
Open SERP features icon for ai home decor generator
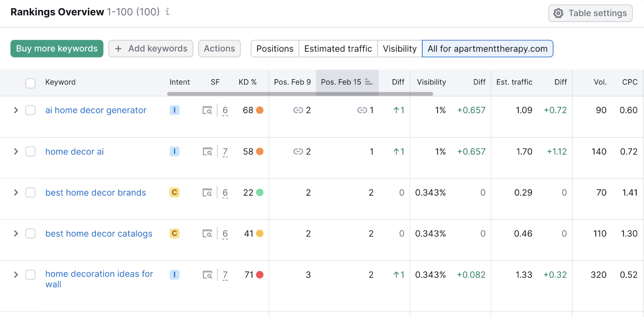(207, 110)
